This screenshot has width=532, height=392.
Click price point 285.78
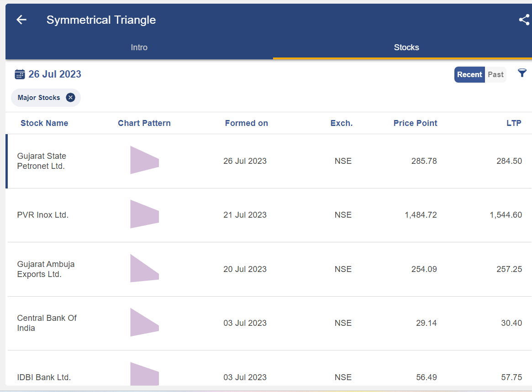click(424, 161)
